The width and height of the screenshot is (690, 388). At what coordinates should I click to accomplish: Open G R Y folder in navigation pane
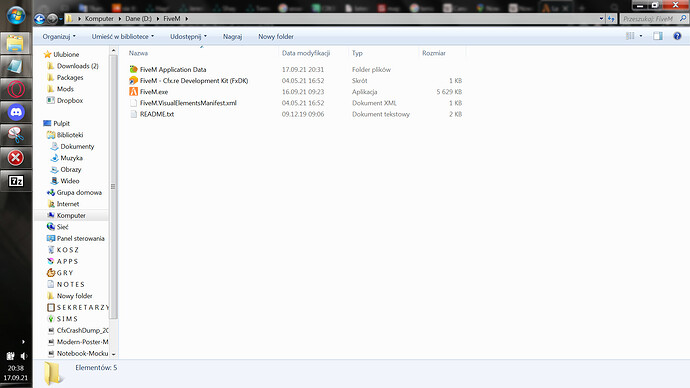point(65,273)
